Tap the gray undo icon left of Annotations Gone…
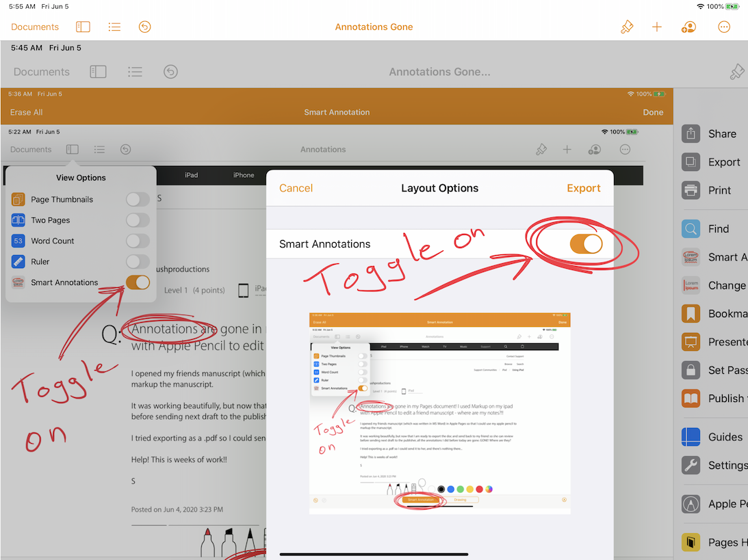The width and height of the screenshot is (748, 560). click(x=170, y=72)
